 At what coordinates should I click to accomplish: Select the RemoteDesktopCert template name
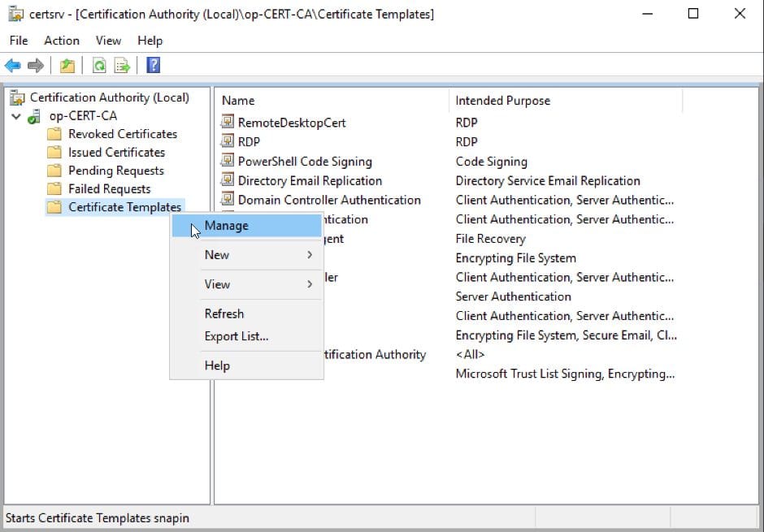click(292, 123)
